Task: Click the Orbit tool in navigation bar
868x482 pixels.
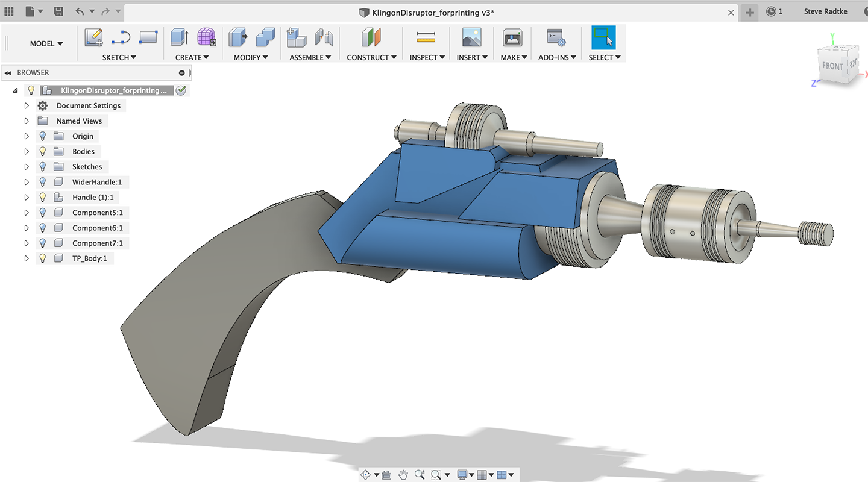Action: (366, 475)
